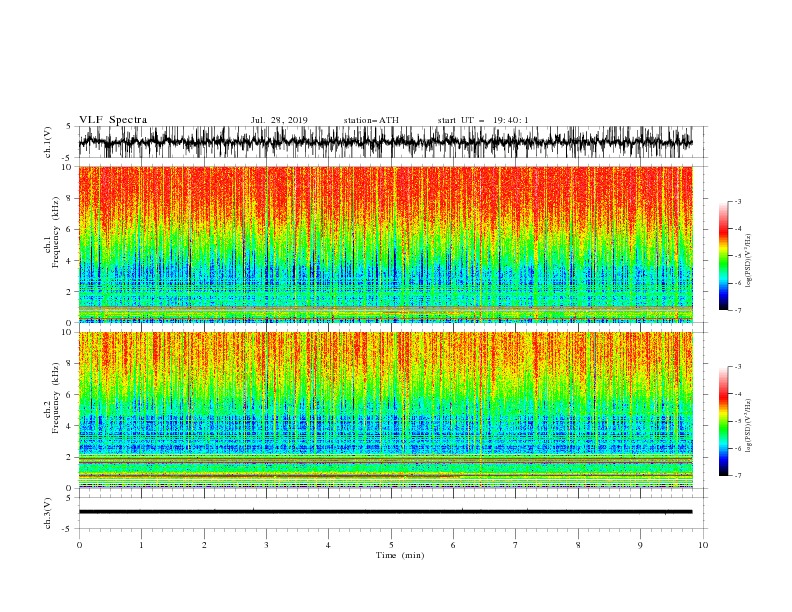Click the lower ch.2 color scale bar
This screenshot has height=612, width=792.
724,421
